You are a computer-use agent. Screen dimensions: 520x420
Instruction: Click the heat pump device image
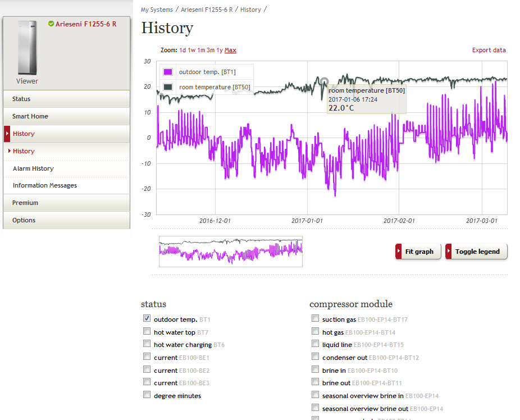click(x=27, y=48)
